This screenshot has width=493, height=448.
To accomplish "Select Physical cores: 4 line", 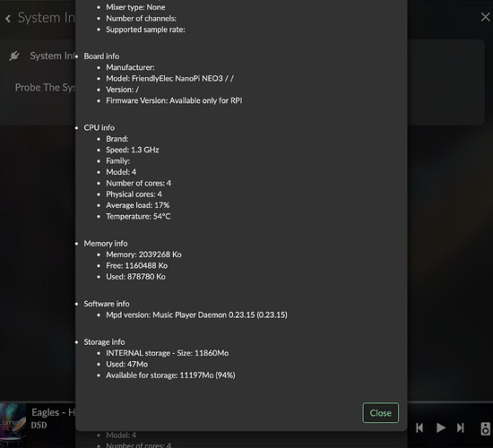I will coord(134,194).
